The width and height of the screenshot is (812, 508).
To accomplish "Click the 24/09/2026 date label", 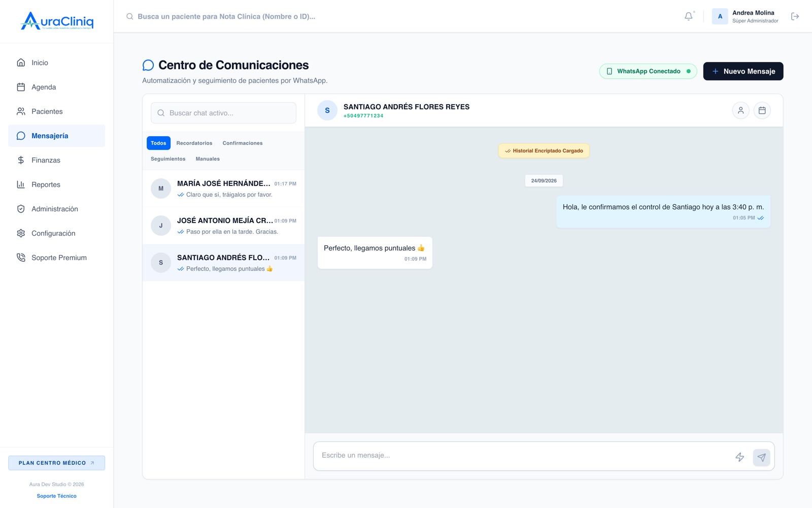I will pyautogui.click(x=544, y=181).
